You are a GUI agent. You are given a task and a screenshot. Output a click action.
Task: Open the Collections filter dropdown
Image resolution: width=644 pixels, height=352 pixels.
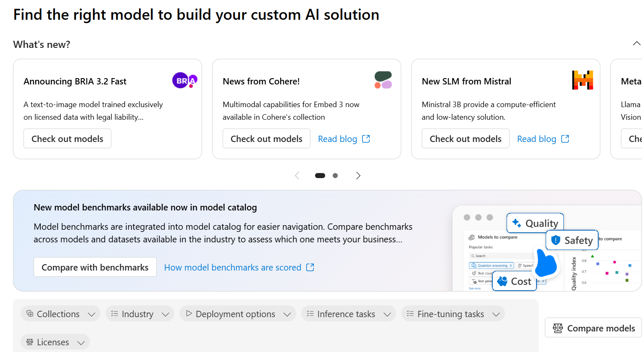pos(60,314)
